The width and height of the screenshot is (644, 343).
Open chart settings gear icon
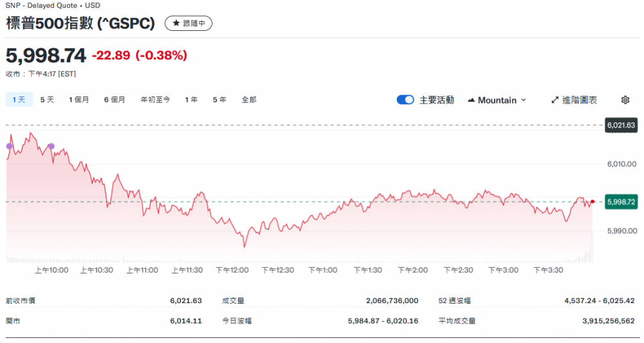point(625,100)
